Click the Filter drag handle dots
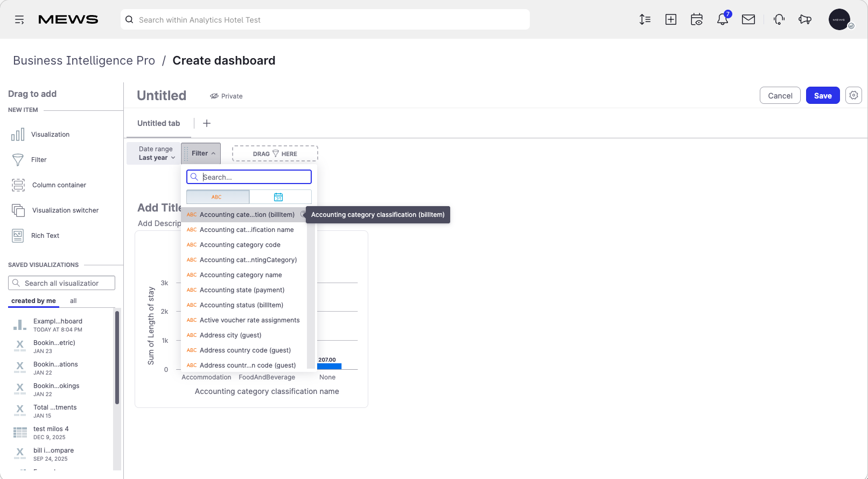 pyautogui.click(x=186, y=153)
